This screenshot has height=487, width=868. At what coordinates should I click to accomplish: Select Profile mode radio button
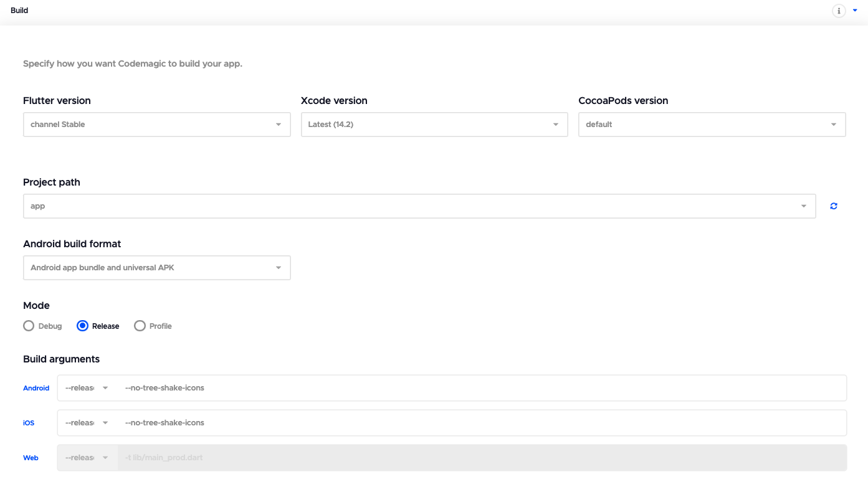[x=140, y=326]
